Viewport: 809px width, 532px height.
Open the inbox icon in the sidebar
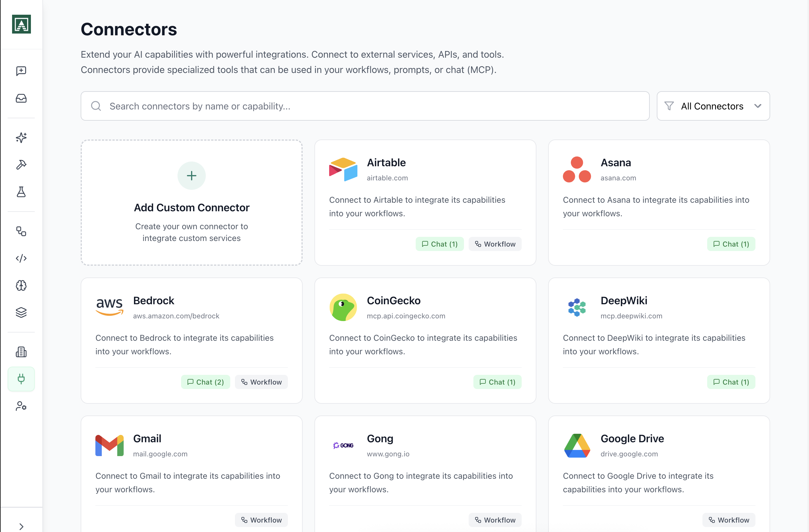point(21,98)
